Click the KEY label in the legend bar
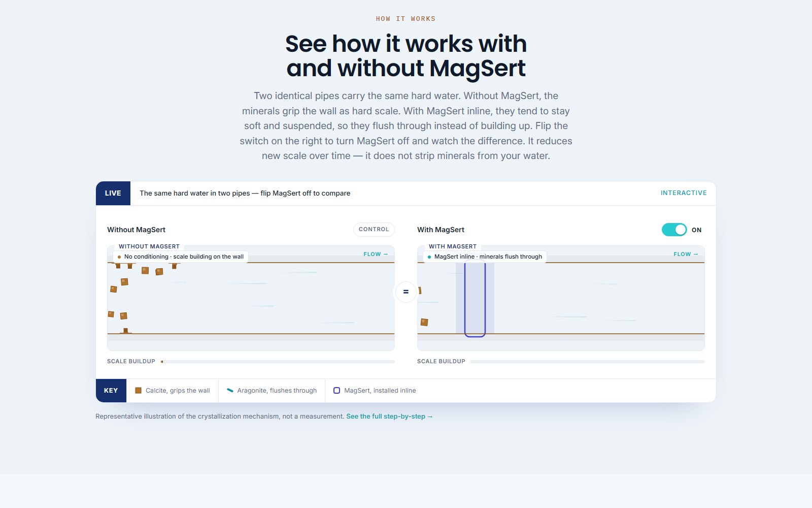This screenshot has height=508, width=812. (x=111, y=390)
